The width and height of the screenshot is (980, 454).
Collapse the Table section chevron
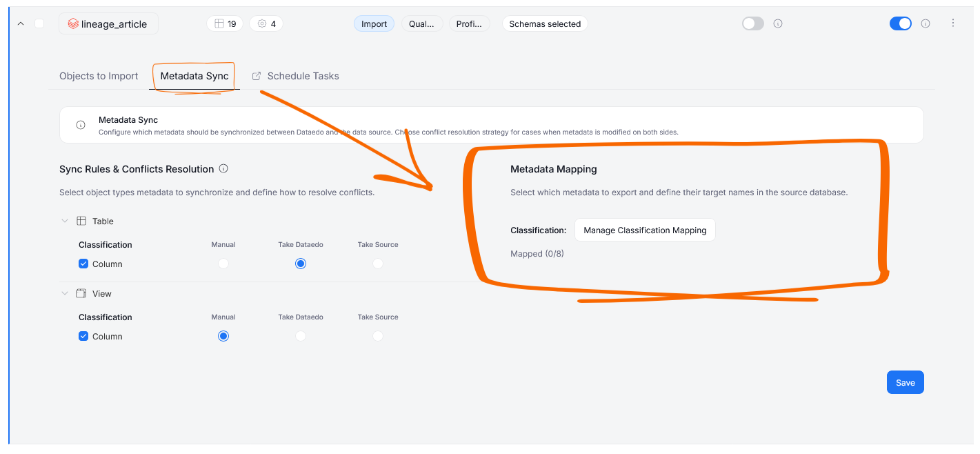point(65,221)
